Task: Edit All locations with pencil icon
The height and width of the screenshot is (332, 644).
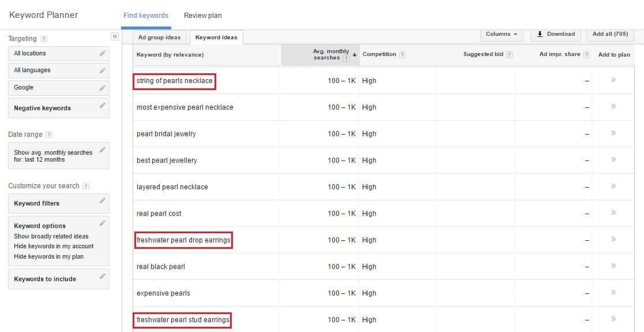Action: tap(102, 53)
